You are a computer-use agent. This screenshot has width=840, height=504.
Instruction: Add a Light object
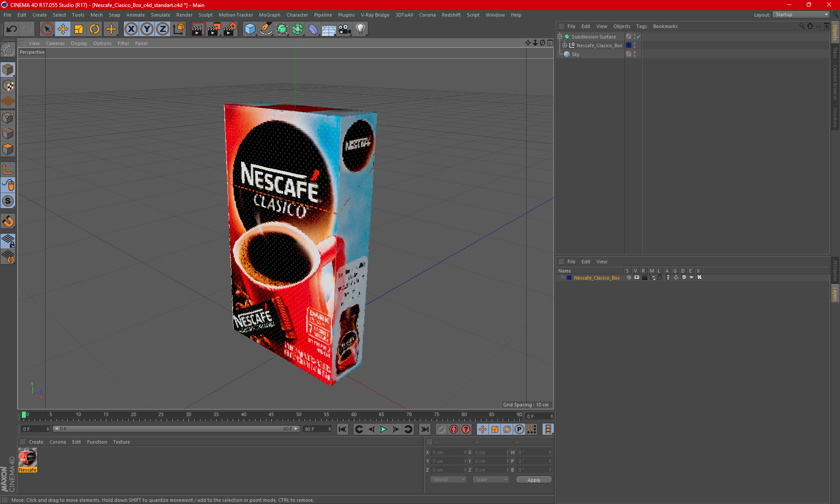[360, 29]
